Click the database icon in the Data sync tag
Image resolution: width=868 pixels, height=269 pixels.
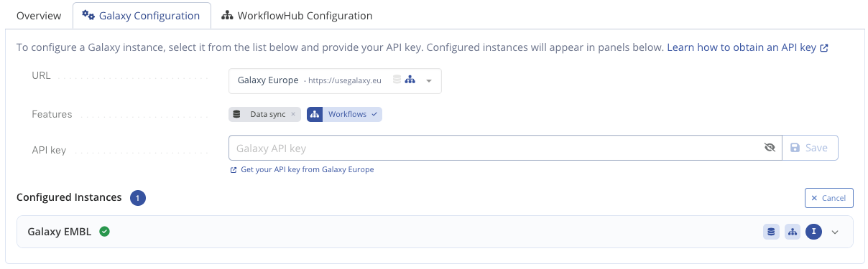click(237, 114)
